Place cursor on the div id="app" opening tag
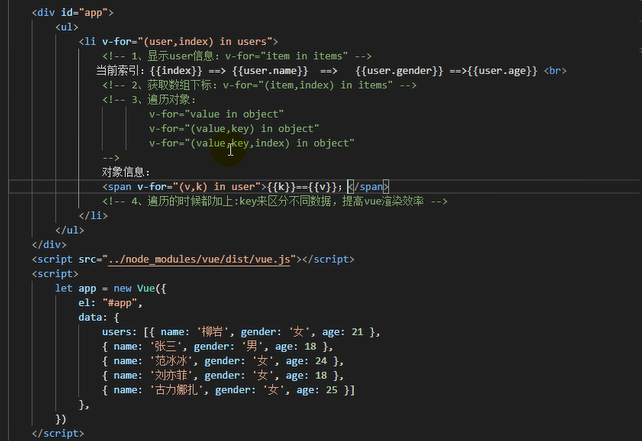 (x=72, y=13)
